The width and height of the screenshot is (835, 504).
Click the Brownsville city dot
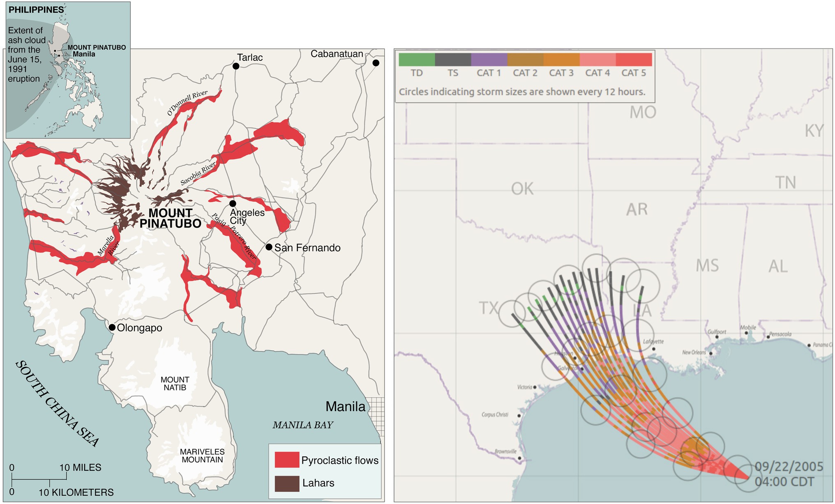point(519,458)
